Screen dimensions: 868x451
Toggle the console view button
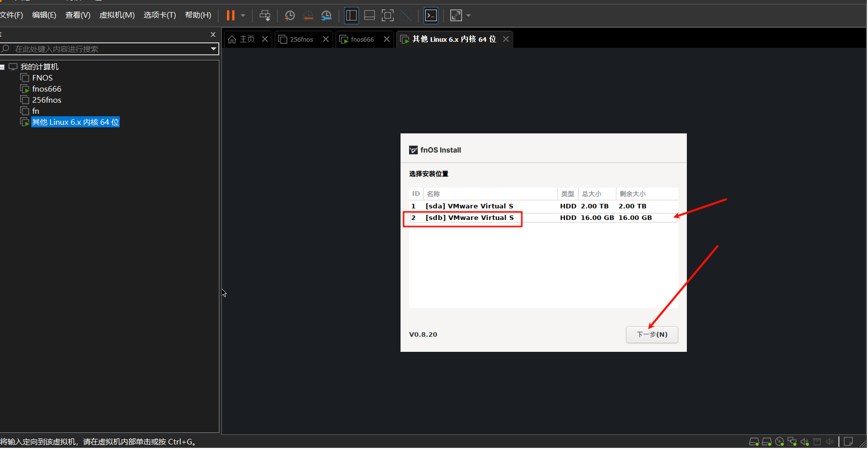pyautogui.click(x=431, y=16)
